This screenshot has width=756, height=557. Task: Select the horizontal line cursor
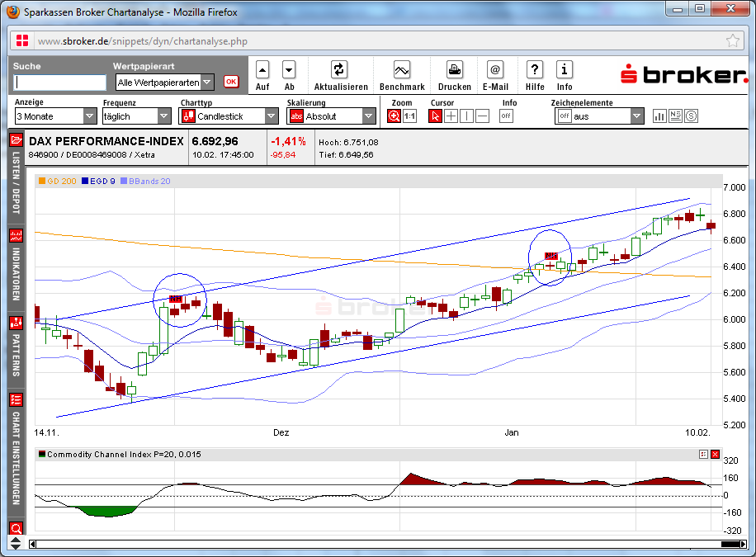click(x=482, y=116)
